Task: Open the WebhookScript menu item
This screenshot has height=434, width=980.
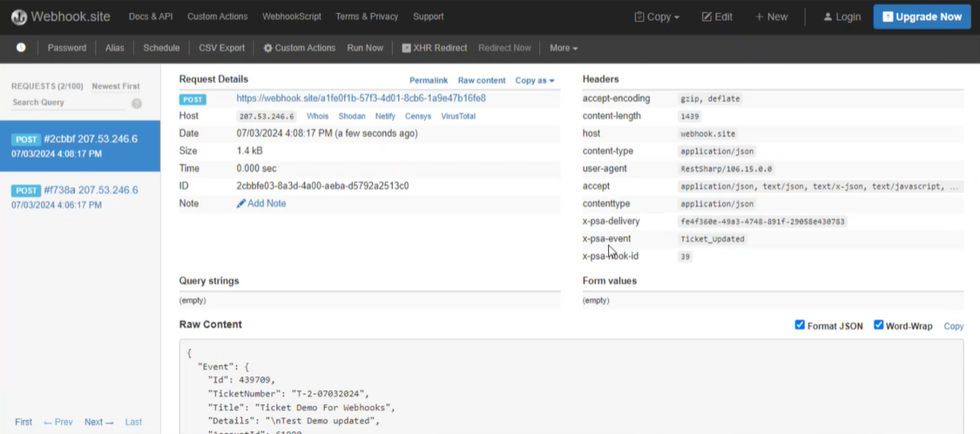Action: click(292, 17)
